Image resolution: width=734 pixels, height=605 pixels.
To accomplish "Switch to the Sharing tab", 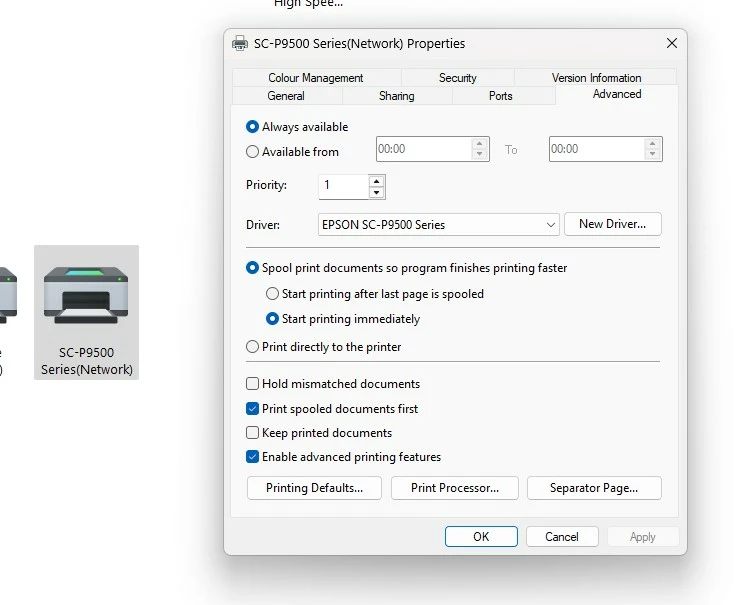I will tap(396, 96).
